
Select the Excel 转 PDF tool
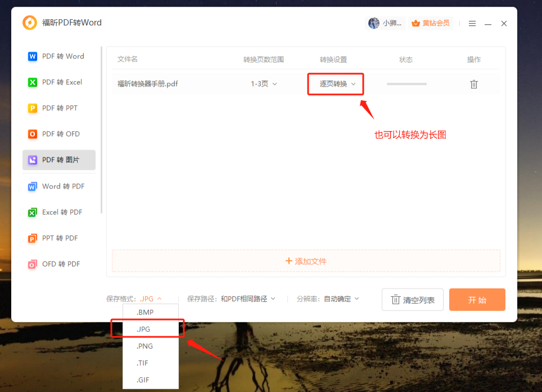coord(58,212)
